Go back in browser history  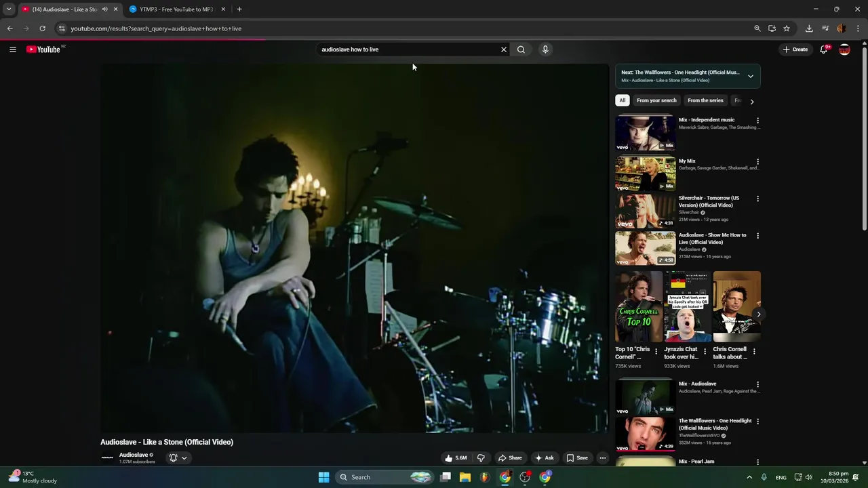[x=9, y=28]
